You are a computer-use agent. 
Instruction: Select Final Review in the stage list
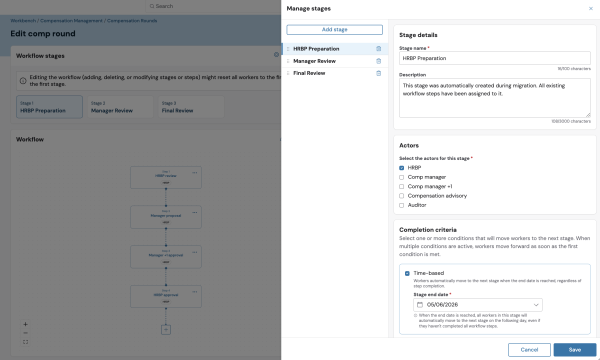tap(335, 73)
